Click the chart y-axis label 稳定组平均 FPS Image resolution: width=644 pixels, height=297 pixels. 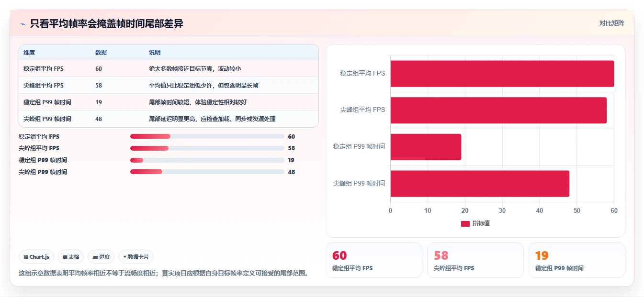pos(362,74)
